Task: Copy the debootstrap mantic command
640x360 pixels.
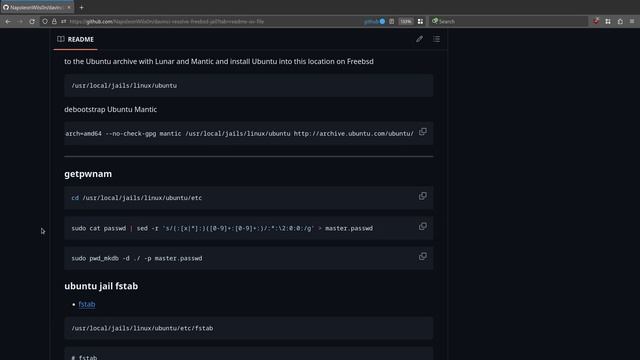Action: click(x=423, y=132)
